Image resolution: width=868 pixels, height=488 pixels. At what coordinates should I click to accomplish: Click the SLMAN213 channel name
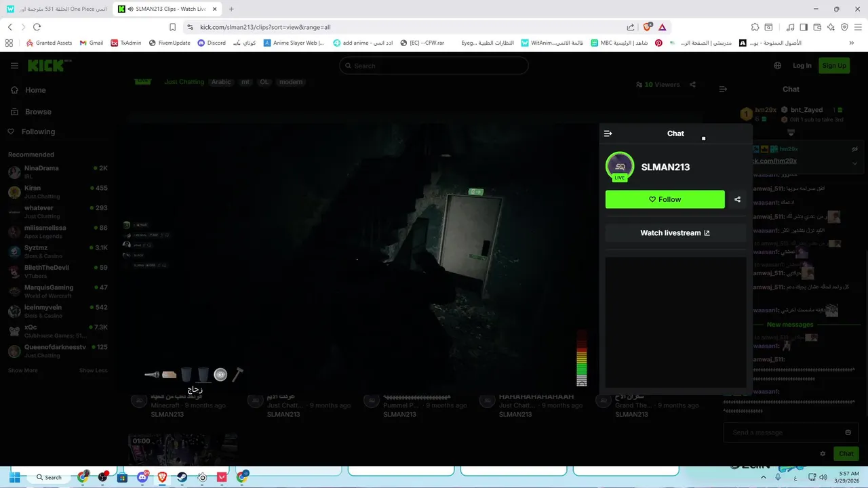click(665, 167)
